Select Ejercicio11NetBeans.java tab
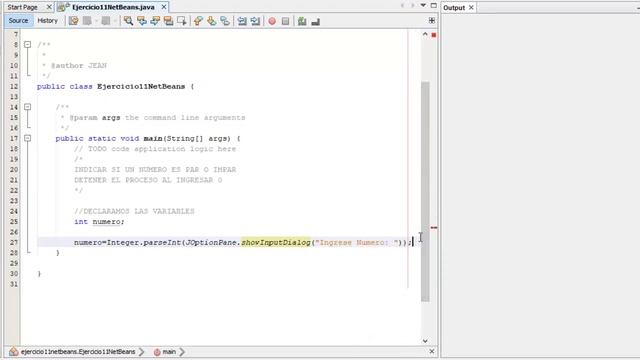The height and width of the screenshot is (360, 640). [x=113, y=7]
